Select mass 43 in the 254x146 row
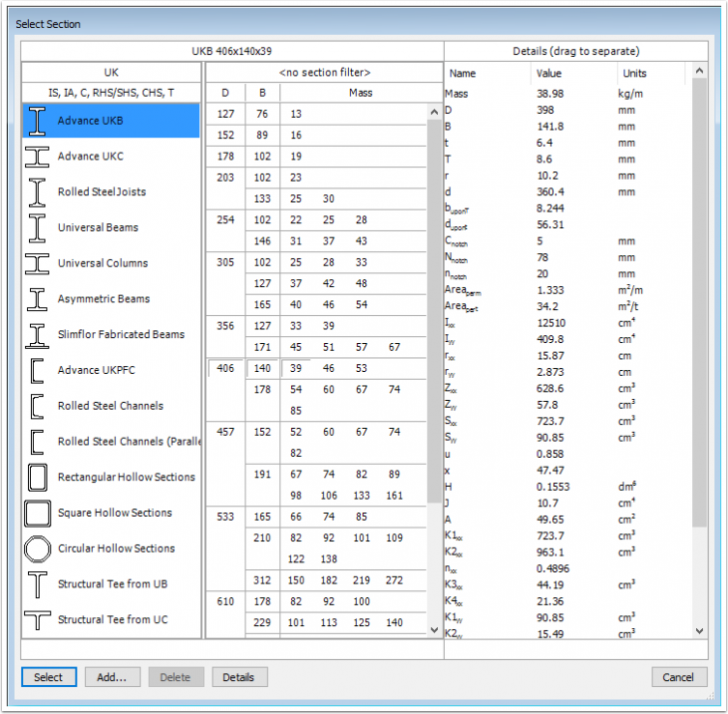Viewport: 728px width, 714px height. point(362,241)
